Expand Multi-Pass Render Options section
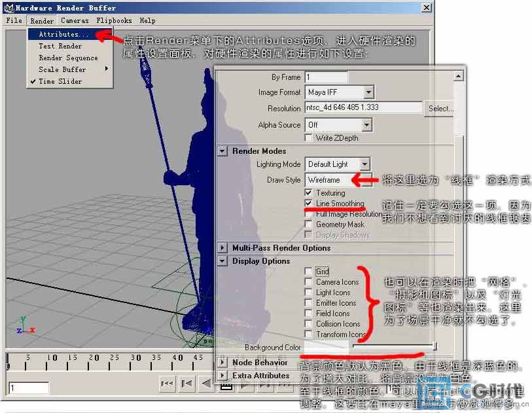532x413 pixels. coord(222,247)
